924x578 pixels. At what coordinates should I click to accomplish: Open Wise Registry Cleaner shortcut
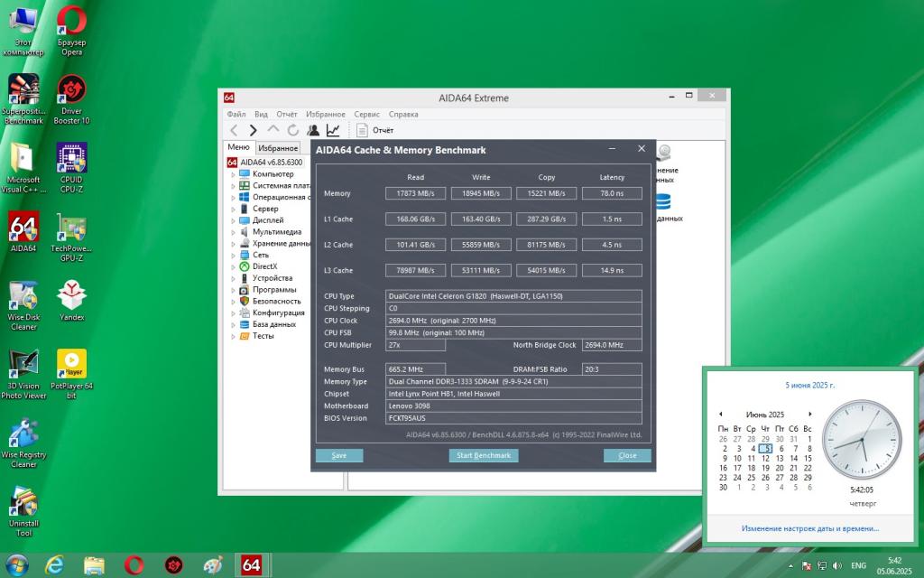click(23, 443)
